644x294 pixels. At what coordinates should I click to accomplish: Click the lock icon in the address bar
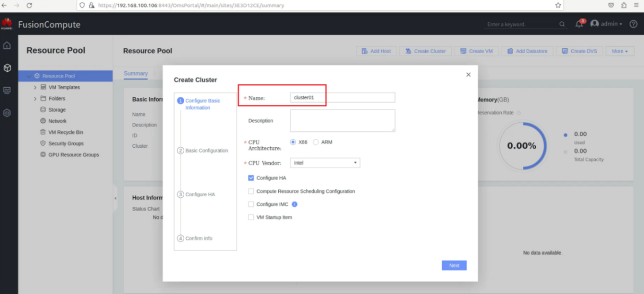(x=92, y=5)
